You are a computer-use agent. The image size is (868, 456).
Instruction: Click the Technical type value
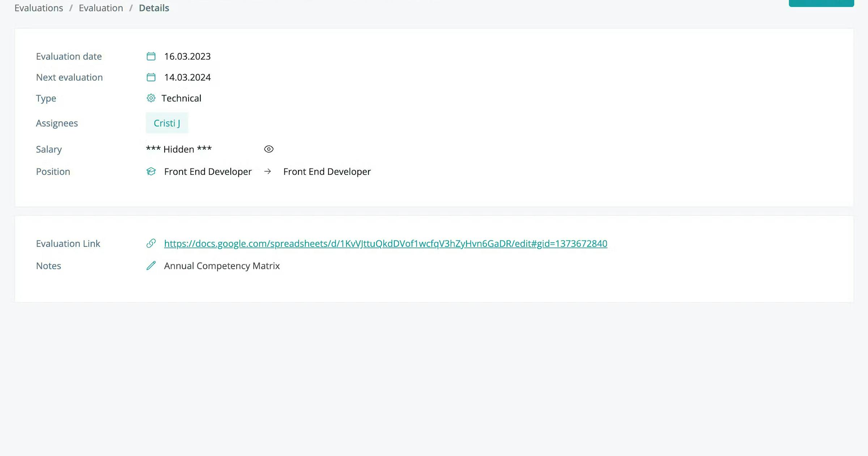point(181,98)
